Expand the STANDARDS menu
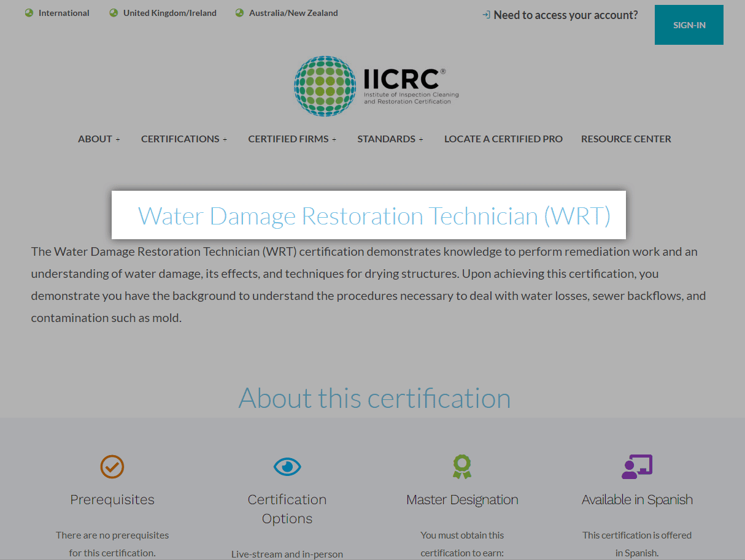The width and height of the screenshot is (745, 560). click(390, 139)
